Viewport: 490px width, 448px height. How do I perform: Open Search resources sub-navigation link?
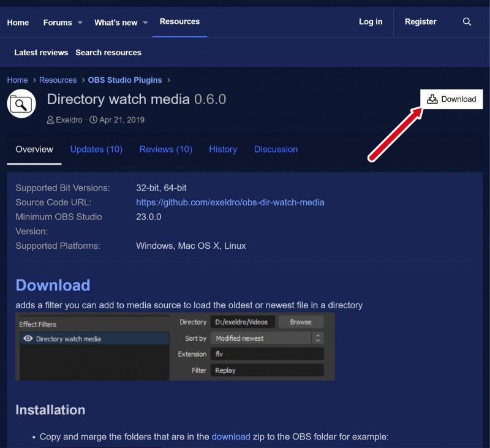[108, 53]
